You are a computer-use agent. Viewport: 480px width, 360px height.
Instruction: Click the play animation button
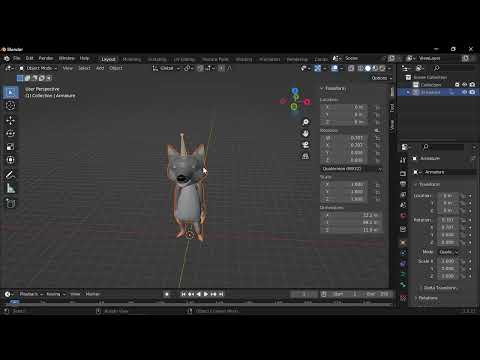point(206,294)
